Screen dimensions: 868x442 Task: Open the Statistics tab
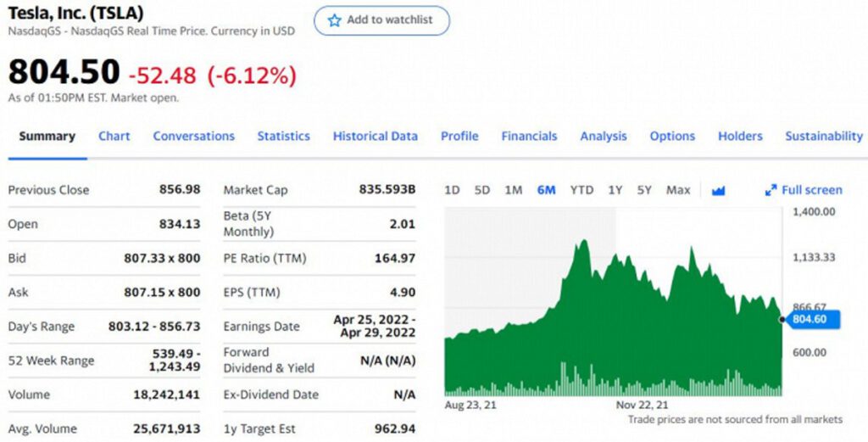(x=283, y=137)
